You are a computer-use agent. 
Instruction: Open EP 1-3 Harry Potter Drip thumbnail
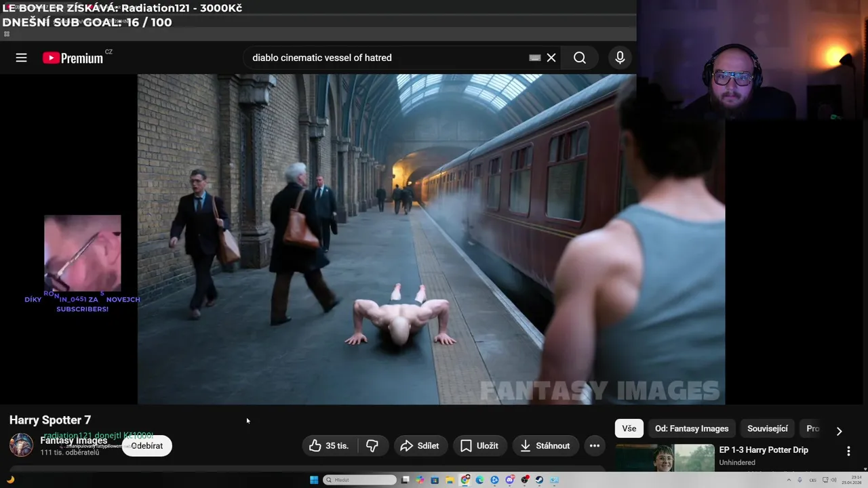(x=665, y=458)
